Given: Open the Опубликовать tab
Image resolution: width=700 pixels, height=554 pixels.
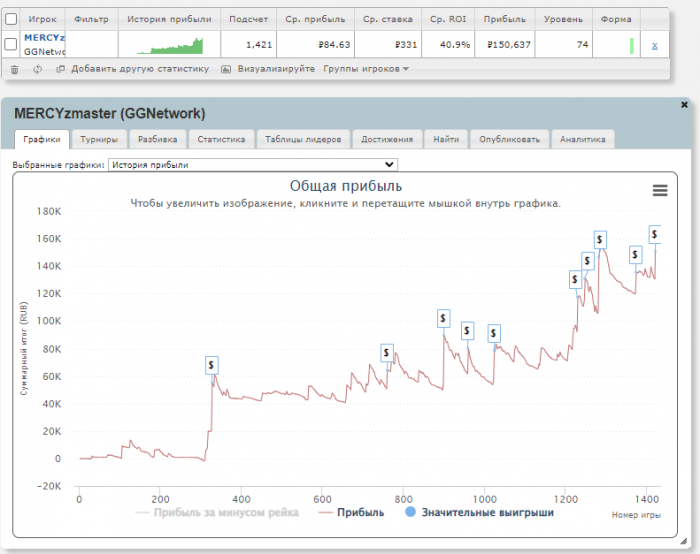Looking at the screenshot, I should pos(509,139).
